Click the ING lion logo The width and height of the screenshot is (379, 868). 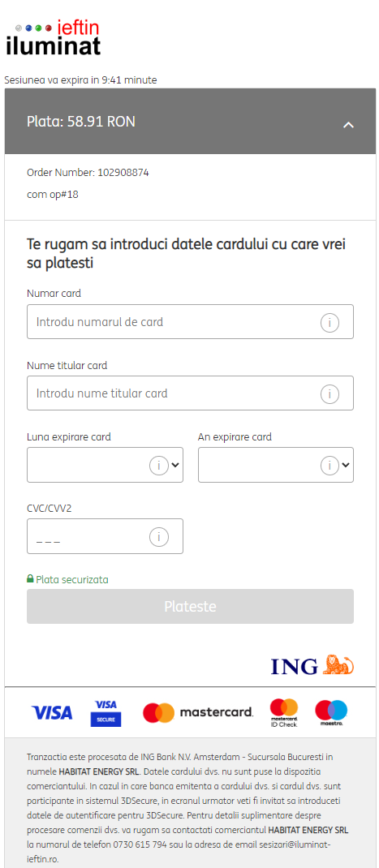point(338,664)
